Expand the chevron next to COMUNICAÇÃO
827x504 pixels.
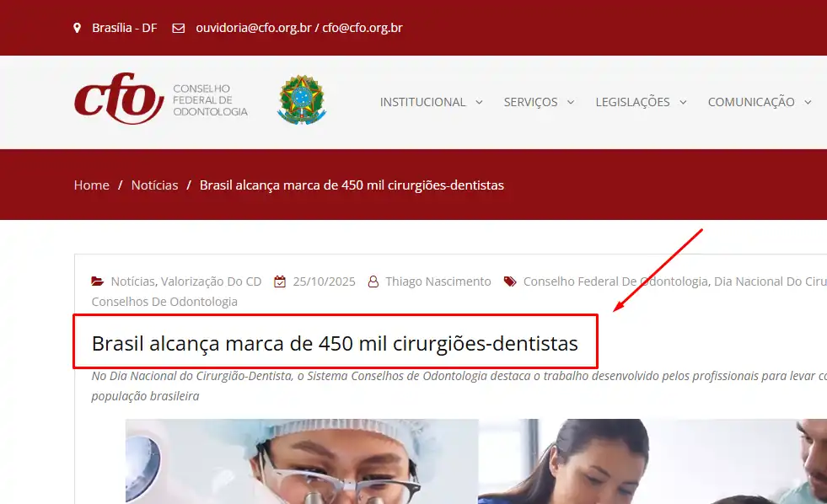[808, 102]
